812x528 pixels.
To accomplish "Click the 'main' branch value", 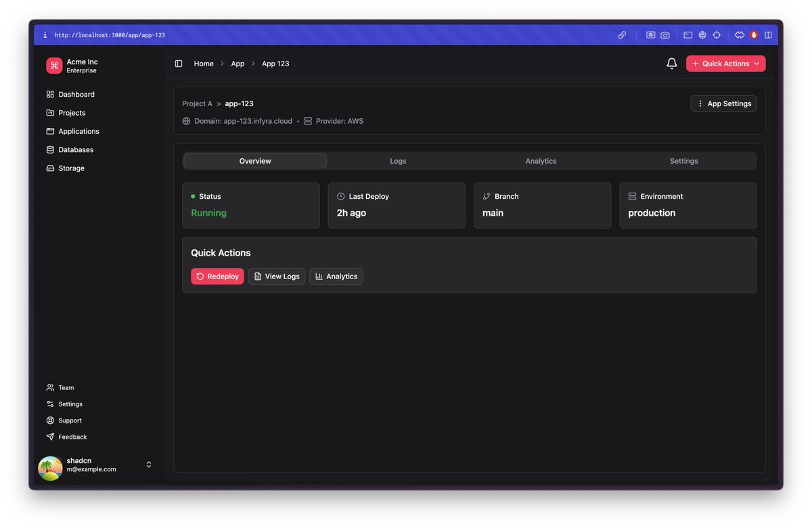I will pos(493,213).
